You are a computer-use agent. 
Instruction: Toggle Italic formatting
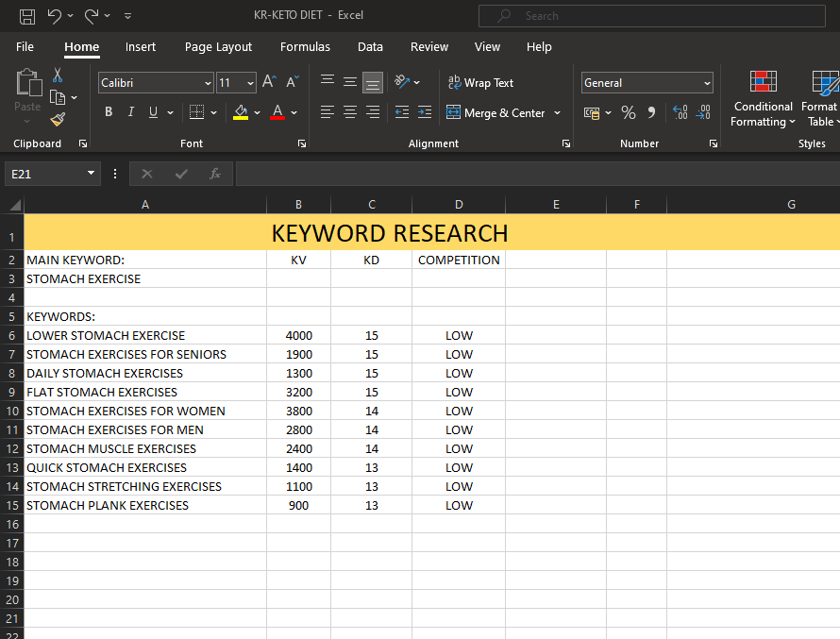130,112
